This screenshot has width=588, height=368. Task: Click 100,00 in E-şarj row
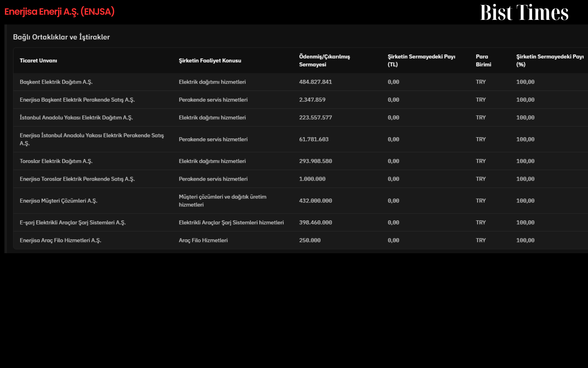(525, 223)
